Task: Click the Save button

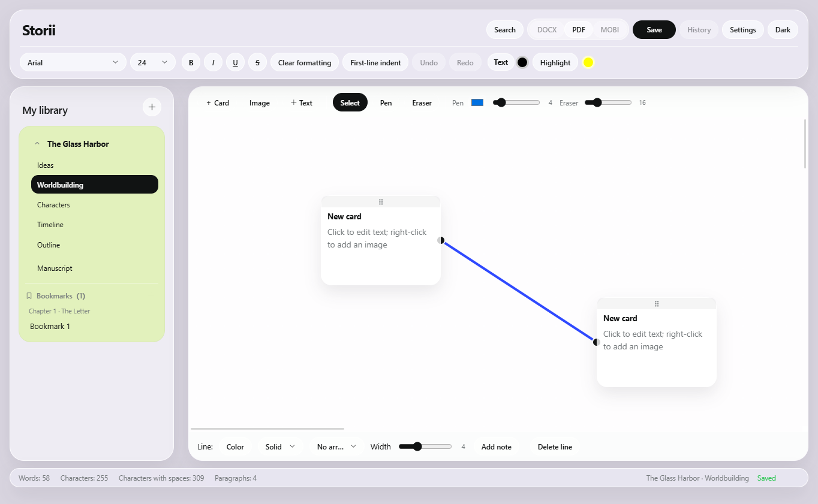Action: (x=654, y=30)
